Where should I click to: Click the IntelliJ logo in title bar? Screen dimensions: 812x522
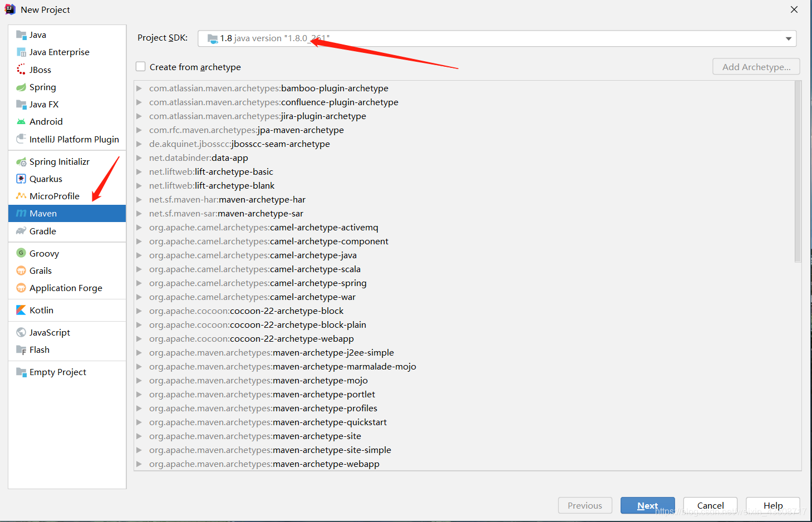10,9
